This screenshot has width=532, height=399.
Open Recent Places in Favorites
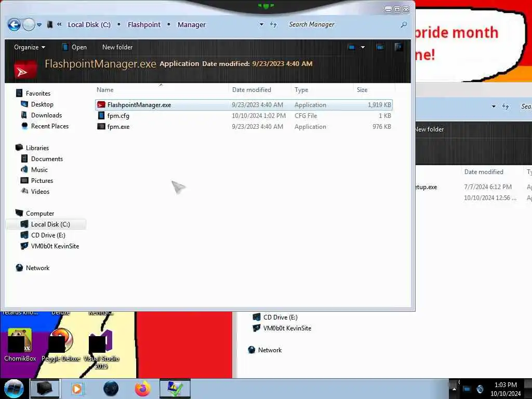coord(50,126)
